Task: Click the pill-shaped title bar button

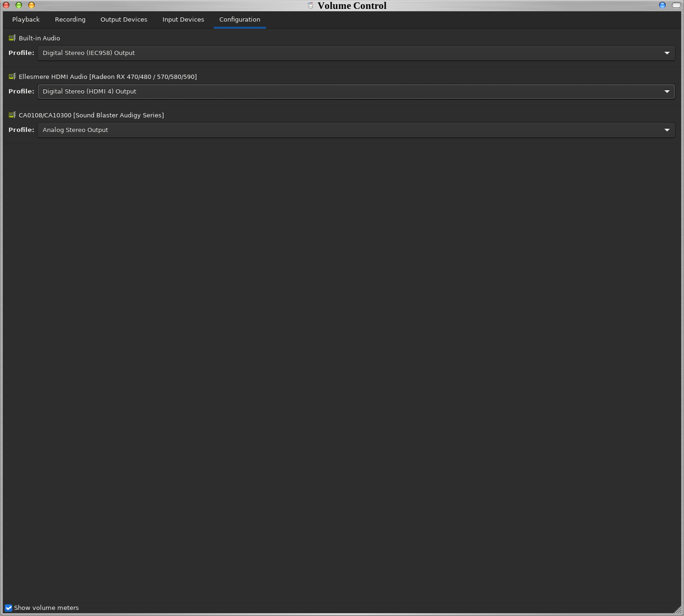Action: (676, 5)
